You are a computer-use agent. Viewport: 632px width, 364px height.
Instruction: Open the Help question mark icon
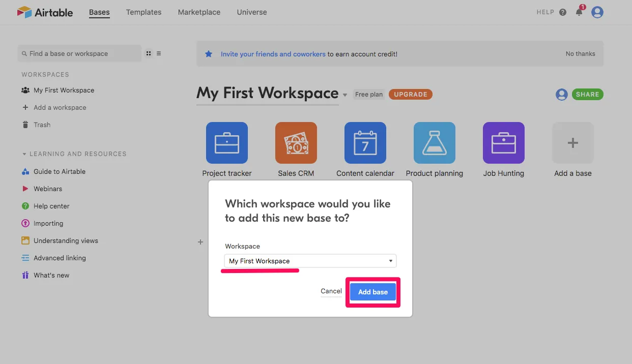click(563, 12)
